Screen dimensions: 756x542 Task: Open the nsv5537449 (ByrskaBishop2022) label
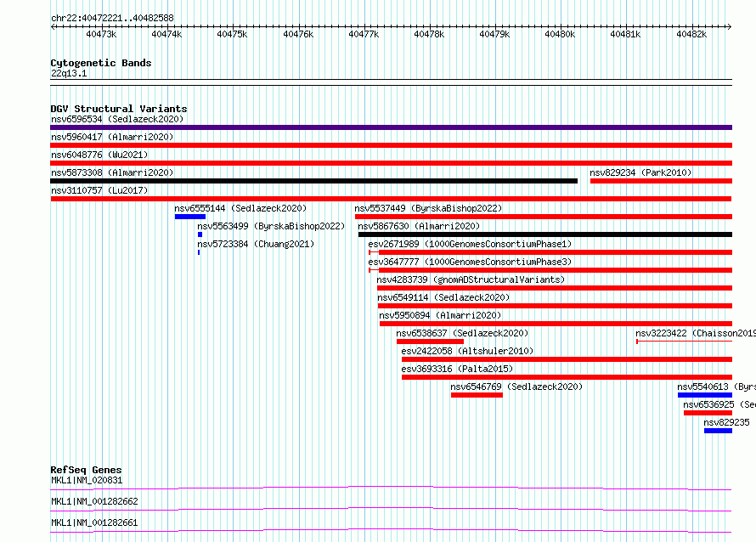tap(428, 208)
